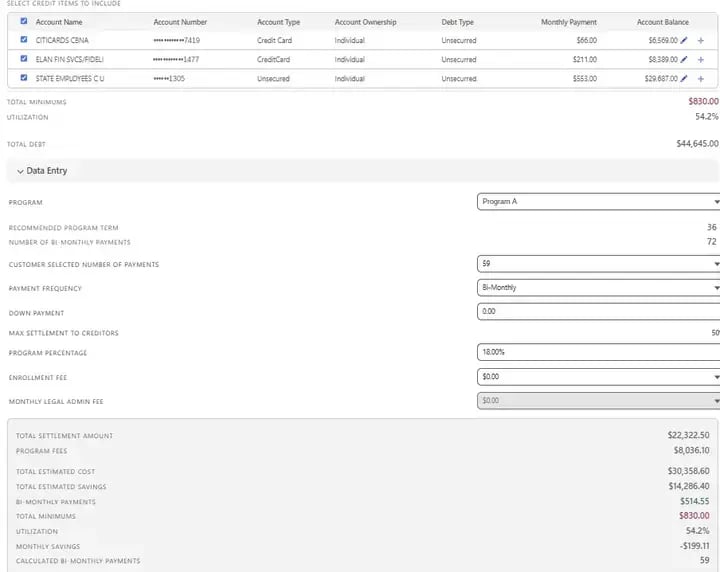Click the Account Name column header
Viewport: 720px width, 572px height.
[59, 22]
